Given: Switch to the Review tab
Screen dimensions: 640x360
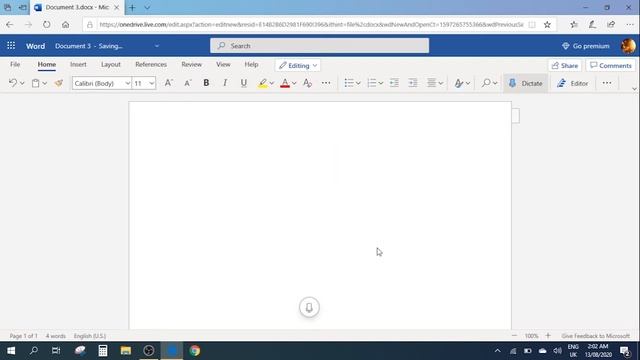Looking at the screenshot, I should coord(191,64).
